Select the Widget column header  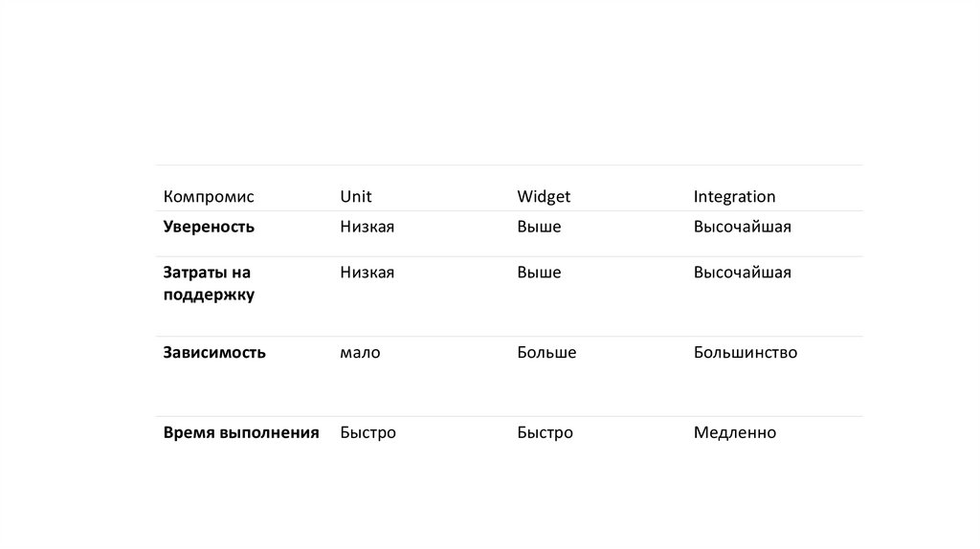tap(544, 197)
